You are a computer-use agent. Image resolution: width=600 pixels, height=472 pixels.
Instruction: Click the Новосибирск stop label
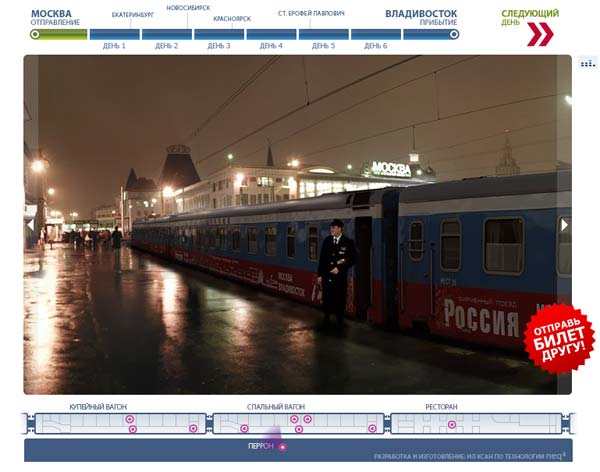point(188,8)
